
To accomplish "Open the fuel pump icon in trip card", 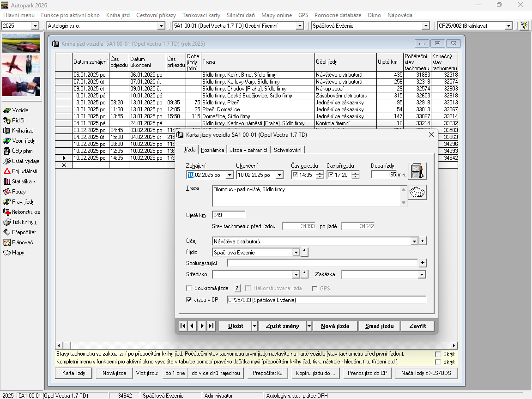I will click(x=417, y=171).
